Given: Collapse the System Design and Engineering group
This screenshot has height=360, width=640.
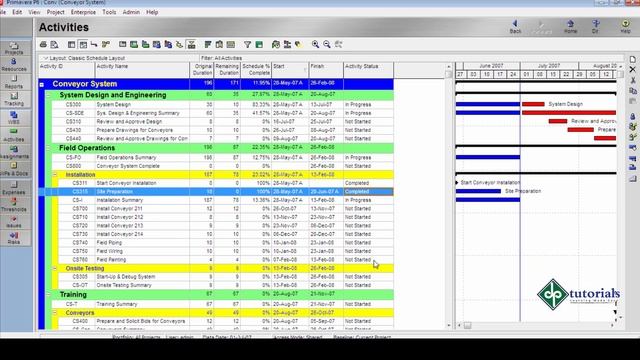Looking at the screenshot, I should point(48,95).
